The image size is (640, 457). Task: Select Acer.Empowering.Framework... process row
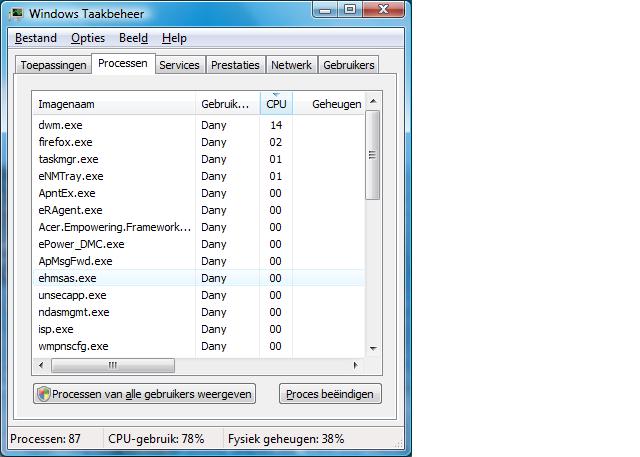198,227
